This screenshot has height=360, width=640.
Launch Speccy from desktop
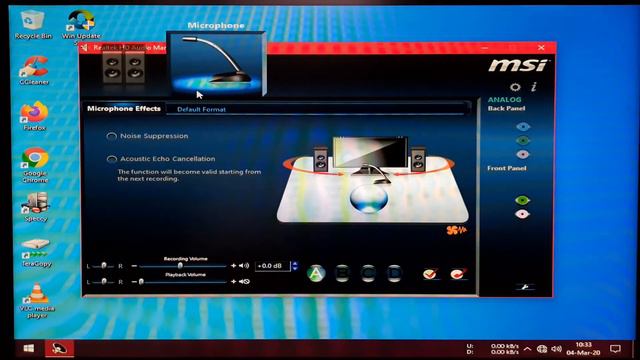pos(36,207)
